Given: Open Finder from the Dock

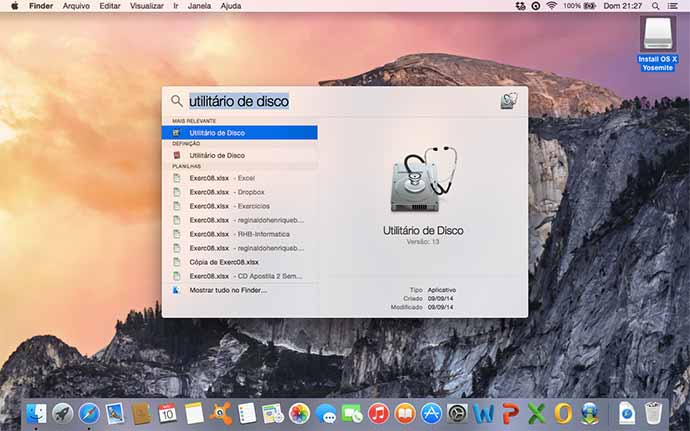Looking at the screenshot, I should coord(37,412).
